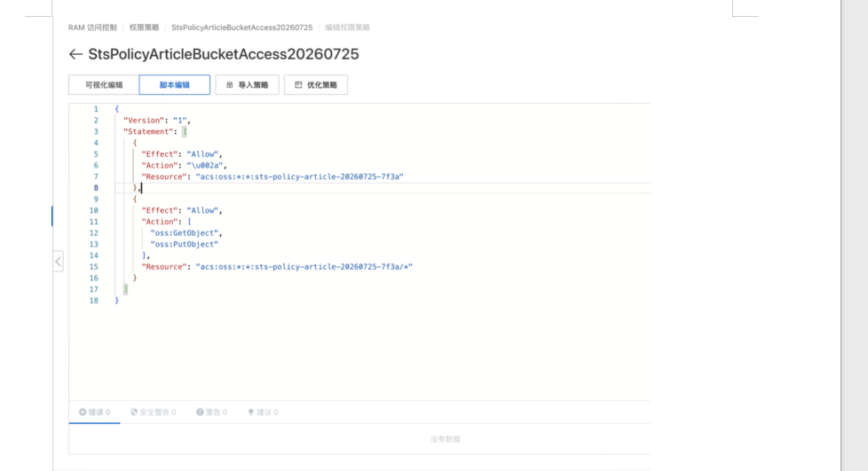Image resolution: width=868 pixels, height=471 pixels.
Task: Click "oss:GetObject" on line 12
Action: [185, 233]
